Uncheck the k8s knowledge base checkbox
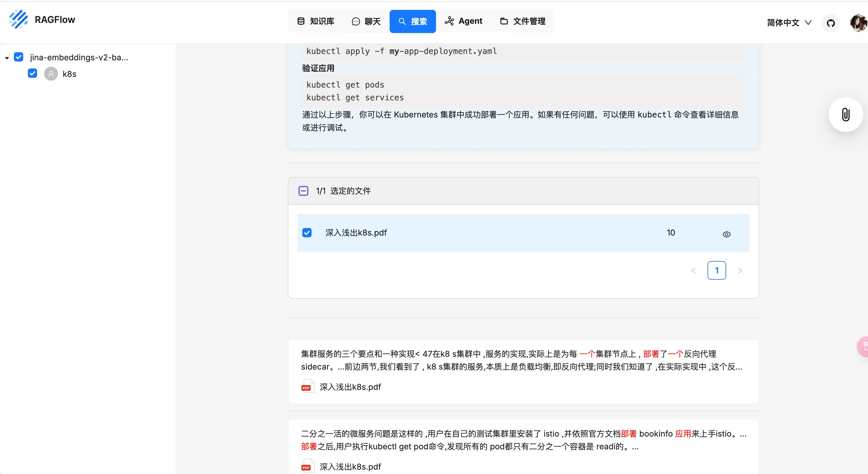Screen dimensions: 868x474 pos(32,73)
